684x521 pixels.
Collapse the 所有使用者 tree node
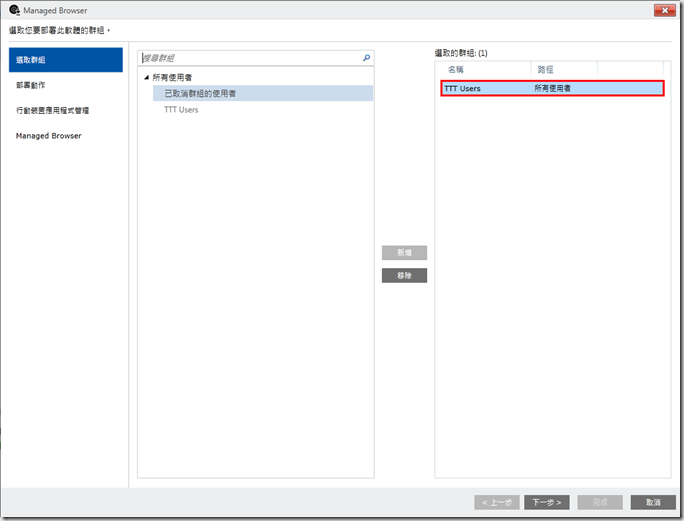146,77
